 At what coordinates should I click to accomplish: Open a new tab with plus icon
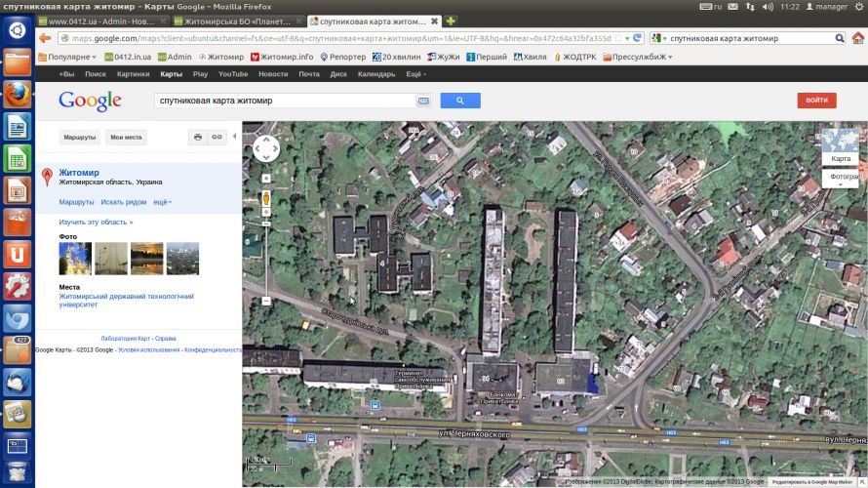[x=451, y=21]
